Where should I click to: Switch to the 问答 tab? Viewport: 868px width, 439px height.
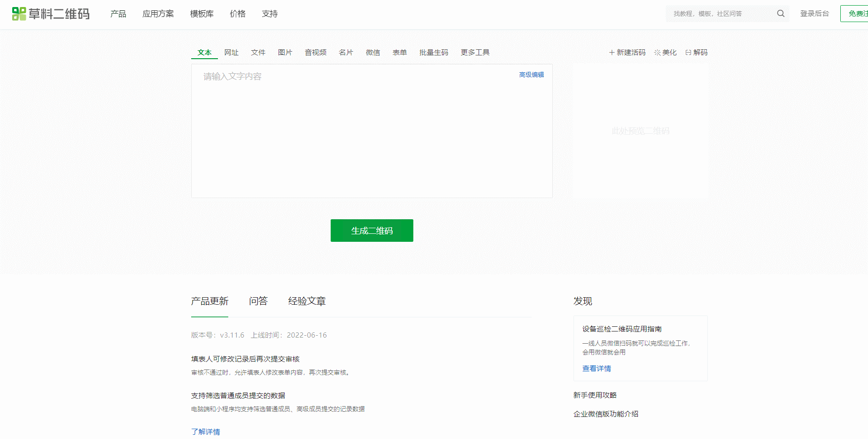(258, 301)
